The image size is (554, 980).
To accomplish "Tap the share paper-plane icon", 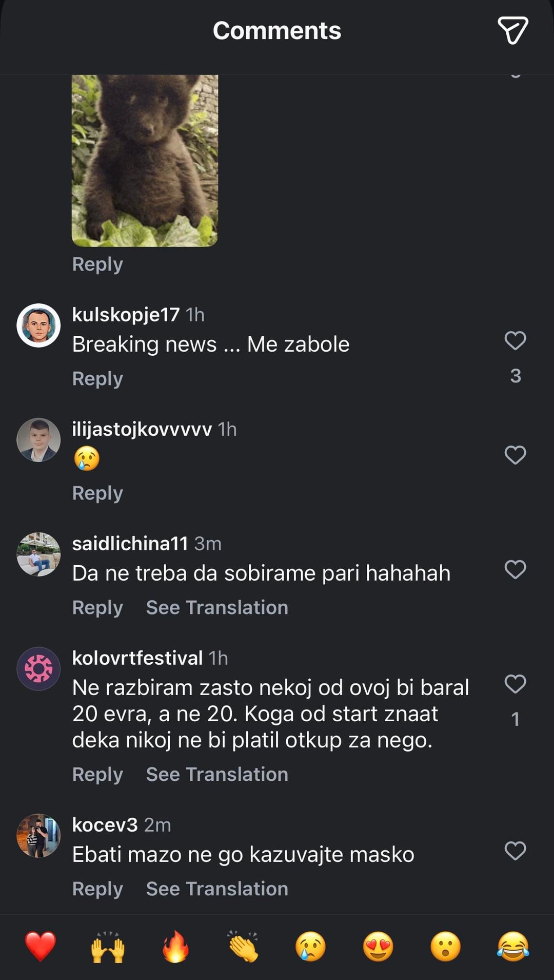I will [x=512, y=30].
